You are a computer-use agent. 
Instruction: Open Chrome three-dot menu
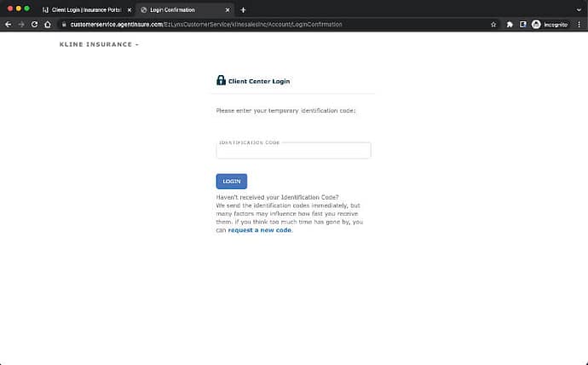coord(579,25)
